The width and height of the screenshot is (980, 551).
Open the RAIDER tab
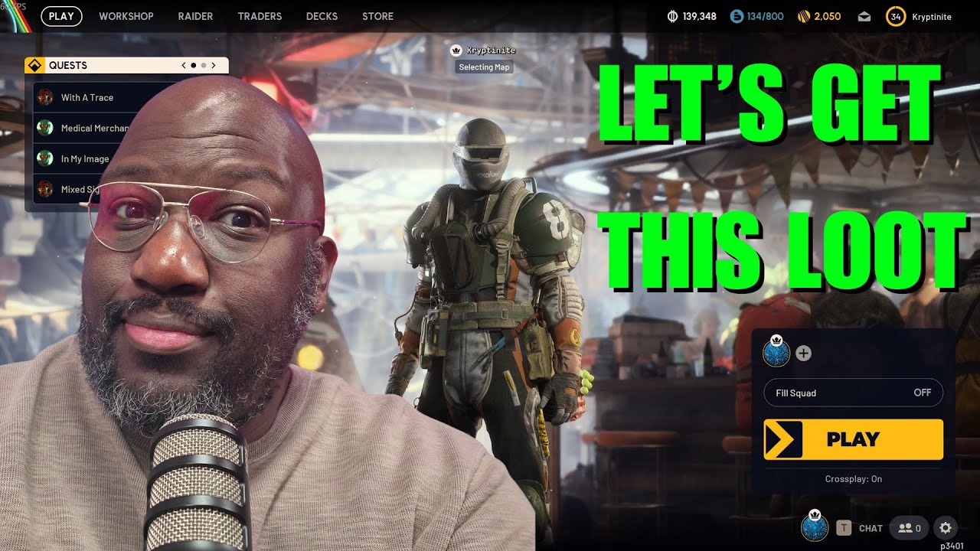coord(195,16)
